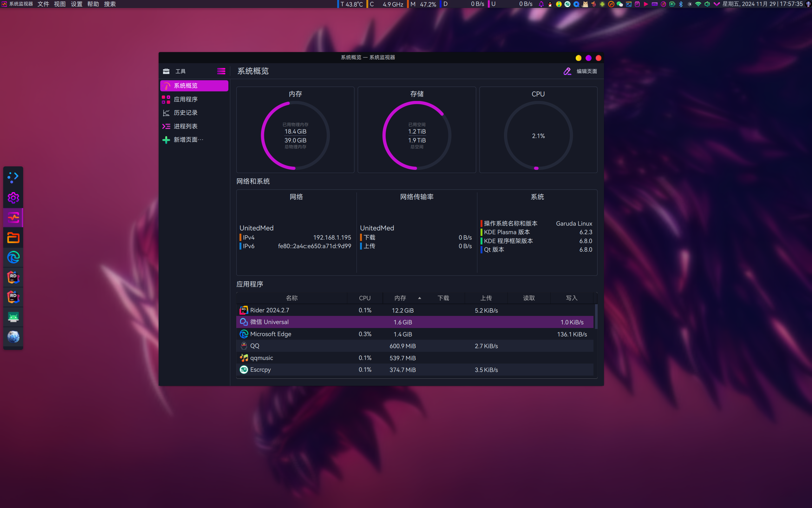The width and height of the screenshot is (812, 508).
Task: Open the 应用程序 page in sidebar
Action: coord(194,99)
